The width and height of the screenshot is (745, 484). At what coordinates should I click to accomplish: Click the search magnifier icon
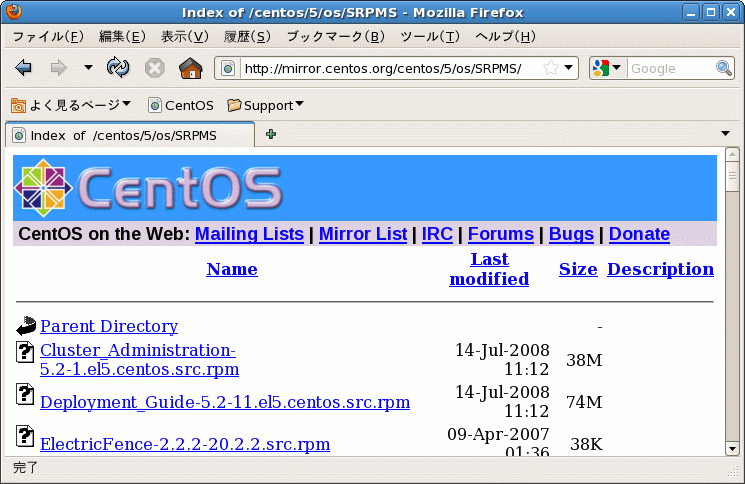(x=724, y=68)
